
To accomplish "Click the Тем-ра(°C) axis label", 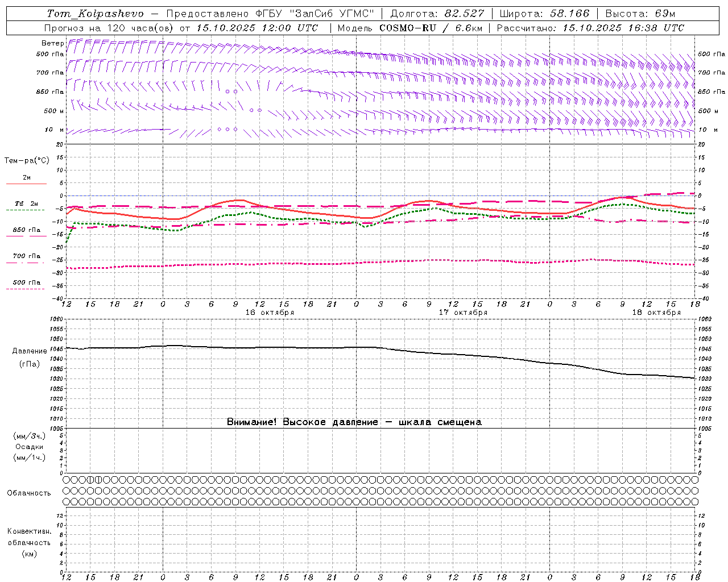I will tap(27, 161).
